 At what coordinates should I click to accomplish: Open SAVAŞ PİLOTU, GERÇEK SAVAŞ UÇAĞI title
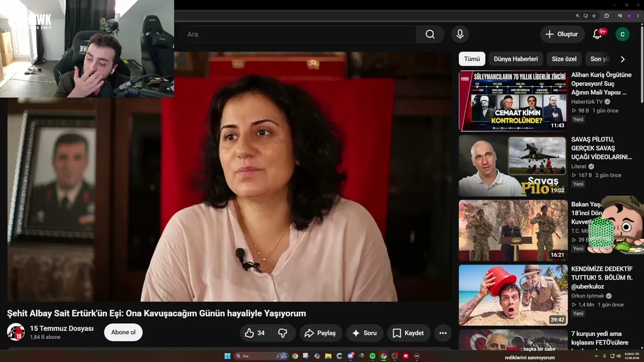point(601,148)
